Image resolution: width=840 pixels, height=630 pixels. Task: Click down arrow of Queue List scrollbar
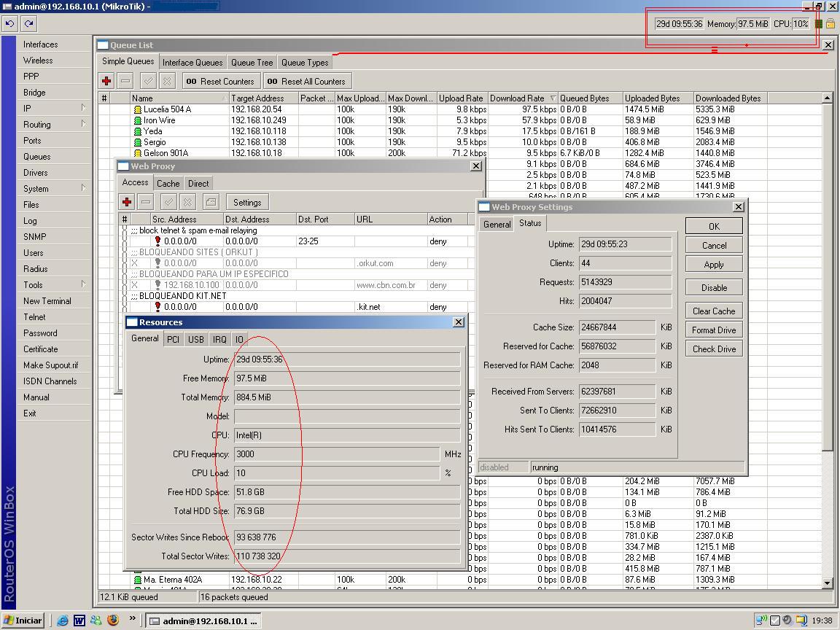click(828, 583)
